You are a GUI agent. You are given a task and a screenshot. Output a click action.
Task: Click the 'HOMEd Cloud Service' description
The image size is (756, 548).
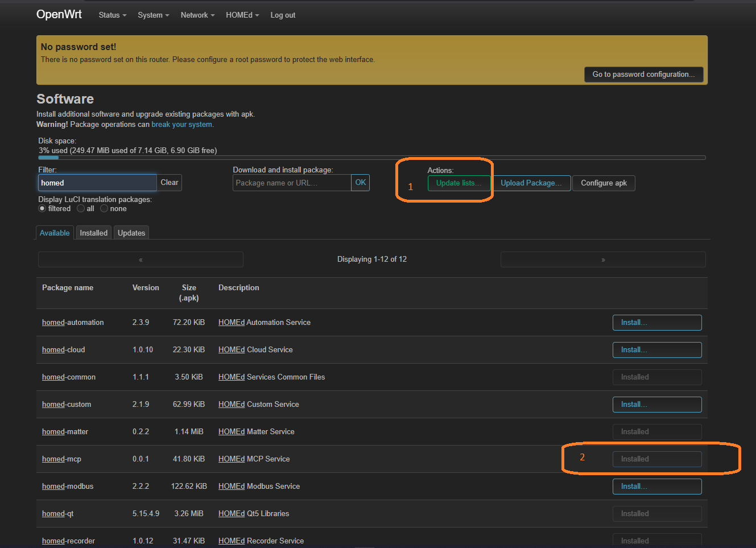pyautogui.click(x=255, y=350)
